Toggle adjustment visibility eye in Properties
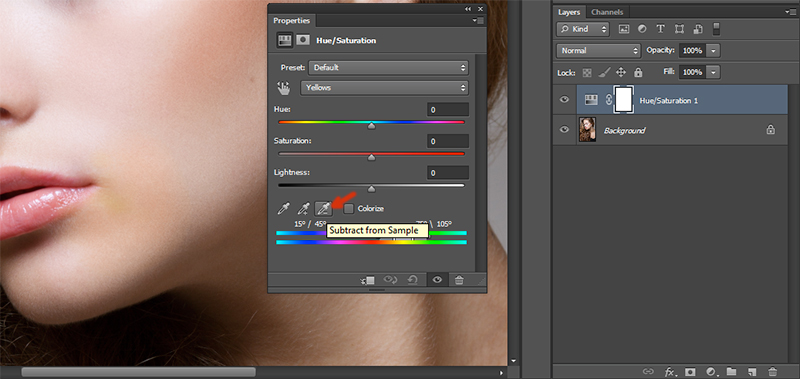The width and height of the screenshot is (800, 379). 437,280
